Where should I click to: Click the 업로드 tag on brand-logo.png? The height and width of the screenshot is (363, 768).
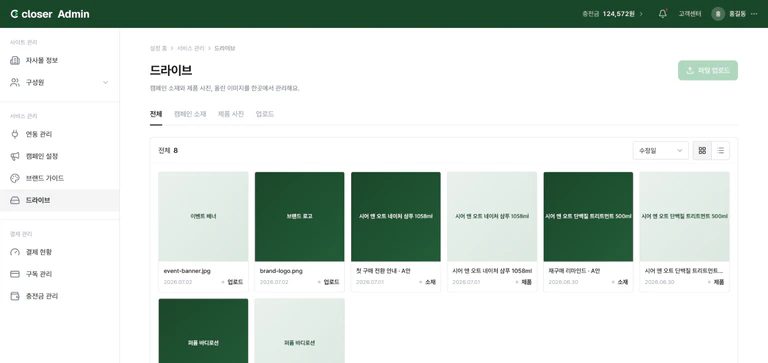[x=329, y=282]
